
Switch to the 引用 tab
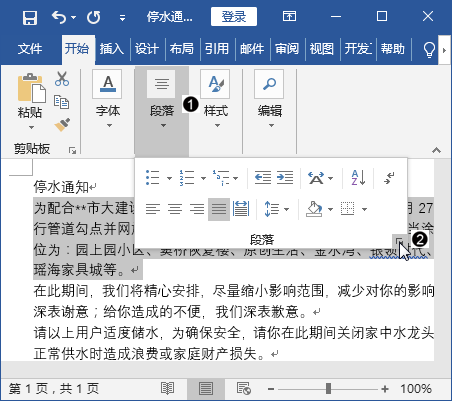click(217, 49)
